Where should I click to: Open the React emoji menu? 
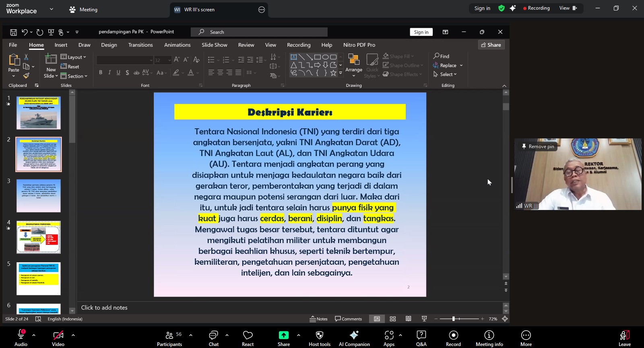pos(248,338)
